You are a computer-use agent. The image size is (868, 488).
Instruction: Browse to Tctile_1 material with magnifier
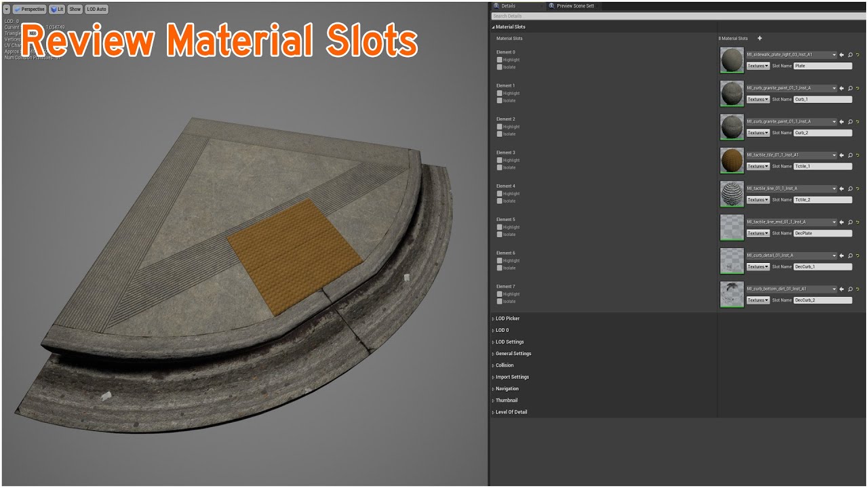(x=850, y=155)
